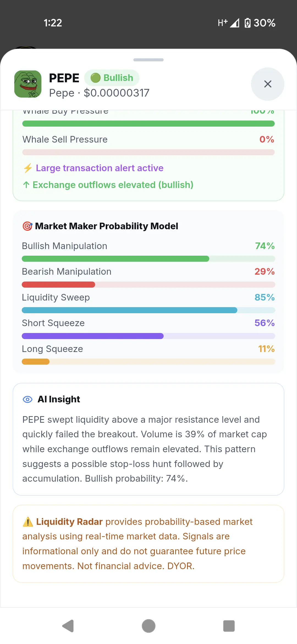297x644 pixels.
Task: Tap the Android recent apps square
Action: (229, 626)
